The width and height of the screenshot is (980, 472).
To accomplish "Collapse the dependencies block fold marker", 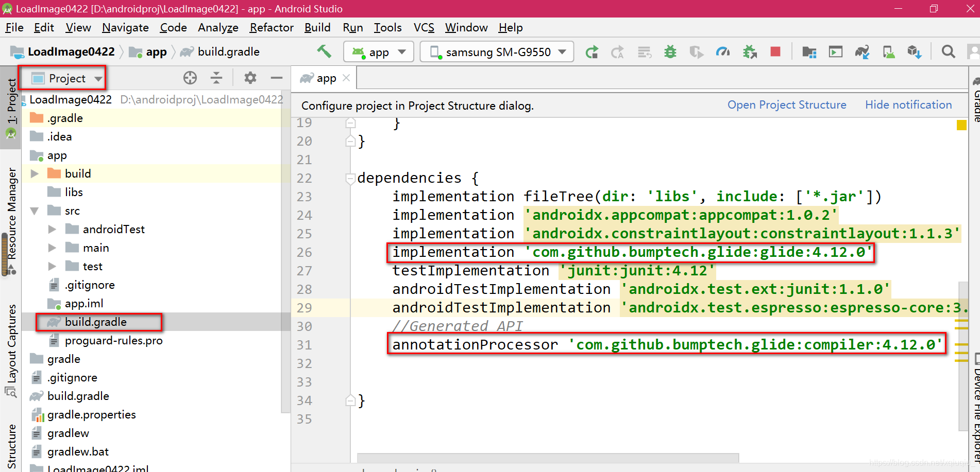I will pos(350,179).
